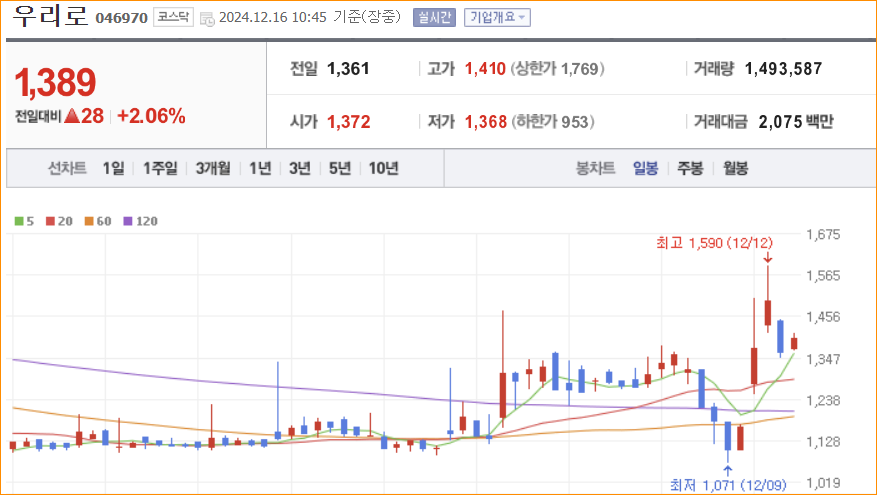Open the 기업개요 dropdown
Screen dimensions: 877x495
click(x=497, y=17)
